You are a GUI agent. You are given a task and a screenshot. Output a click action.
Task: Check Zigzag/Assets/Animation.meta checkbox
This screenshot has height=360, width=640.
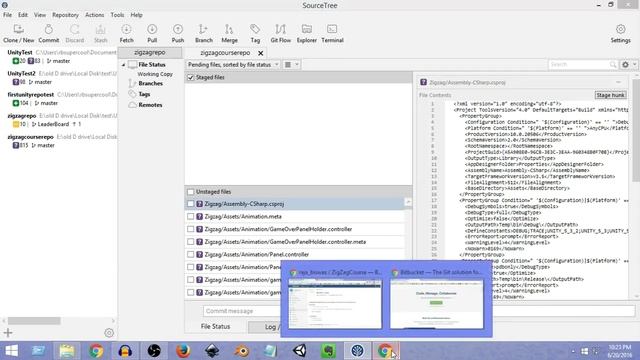pyautogui.click(x=190, y=216)
